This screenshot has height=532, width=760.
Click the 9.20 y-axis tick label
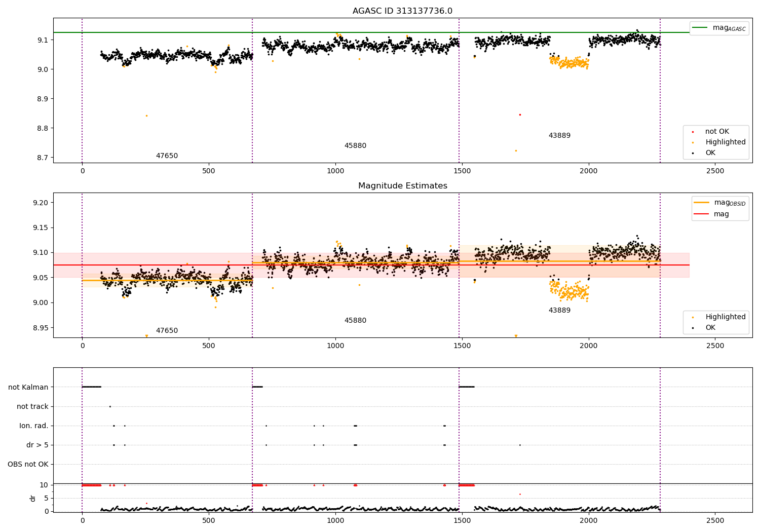42,203
